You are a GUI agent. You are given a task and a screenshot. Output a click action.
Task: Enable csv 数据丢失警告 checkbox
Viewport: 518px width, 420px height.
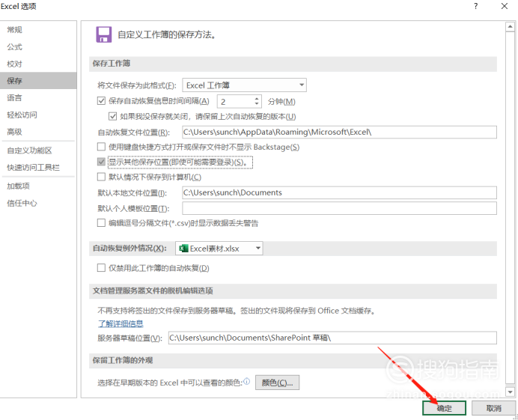coord(101,222)
